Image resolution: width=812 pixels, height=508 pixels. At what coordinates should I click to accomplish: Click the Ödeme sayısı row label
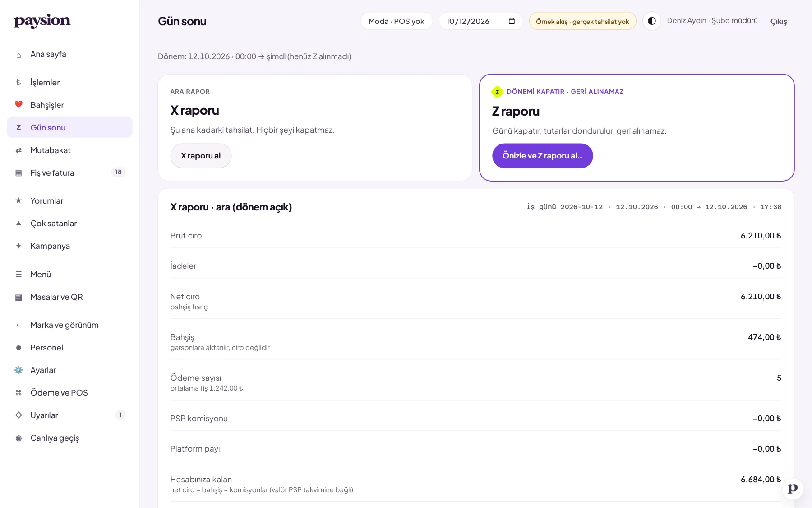[x=196, y=378]
